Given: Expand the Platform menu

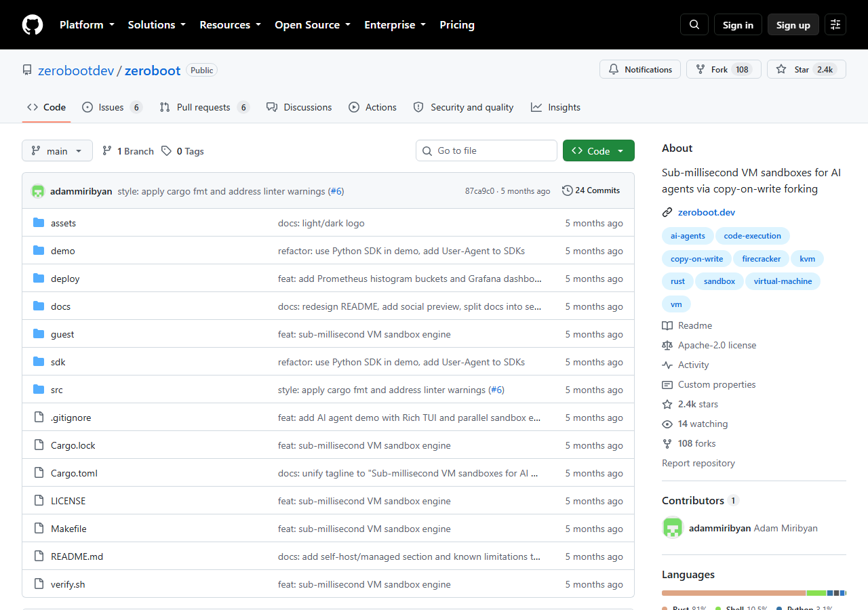Looking at the screenshot, I should [87, 24].
